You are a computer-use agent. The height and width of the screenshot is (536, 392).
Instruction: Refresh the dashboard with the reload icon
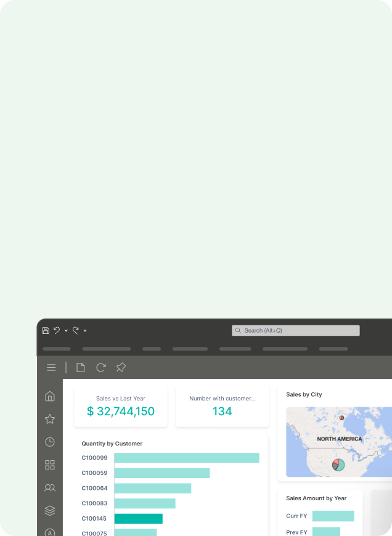point(100,367)
